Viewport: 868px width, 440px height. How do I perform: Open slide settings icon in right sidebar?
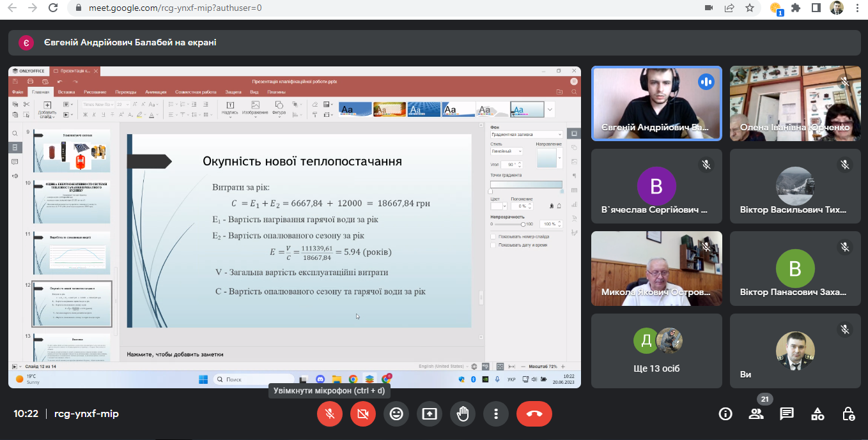(574, 133)
